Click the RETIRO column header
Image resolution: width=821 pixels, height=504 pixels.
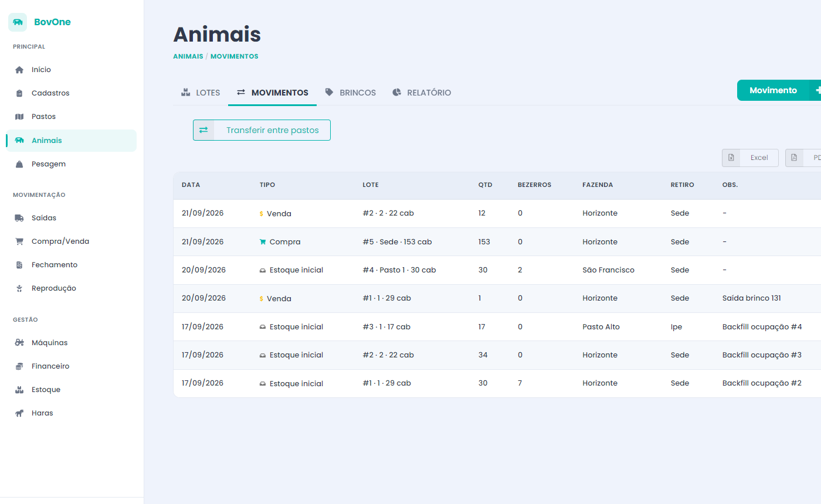click(683, 185)
